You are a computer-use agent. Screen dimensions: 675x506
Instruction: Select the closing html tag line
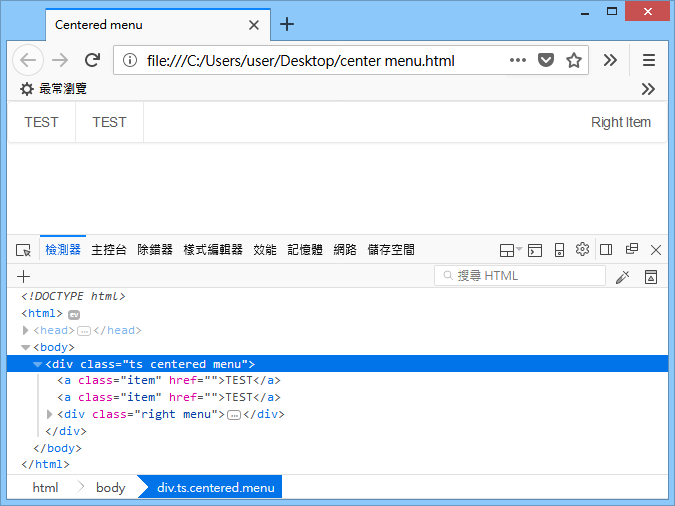coord(45,464)
